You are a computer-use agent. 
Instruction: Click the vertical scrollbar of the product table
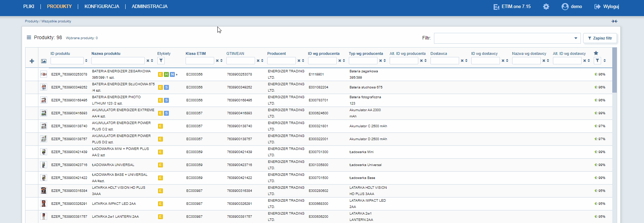pyautogui.click(x=615, y=70)
